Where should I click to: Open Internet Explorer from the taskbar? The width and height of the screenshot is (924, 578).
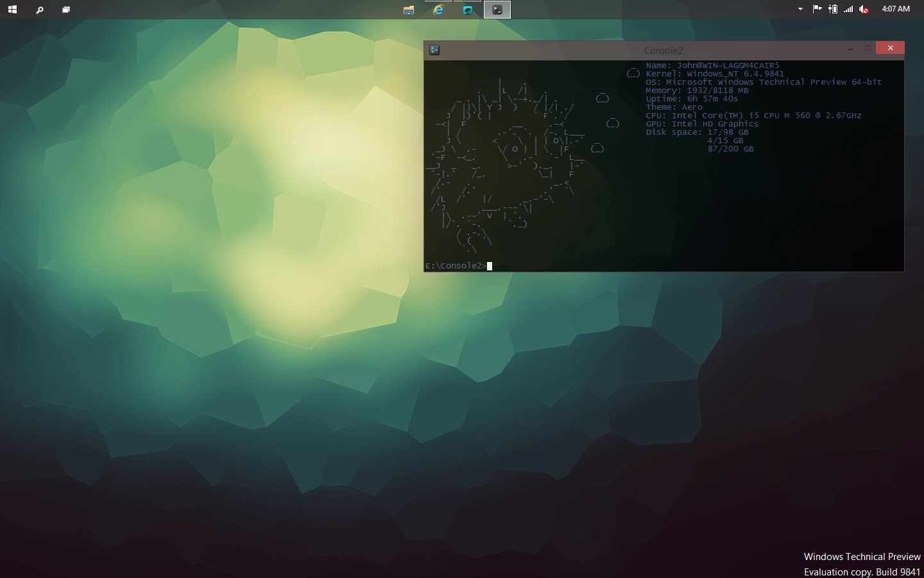(438, 10)
